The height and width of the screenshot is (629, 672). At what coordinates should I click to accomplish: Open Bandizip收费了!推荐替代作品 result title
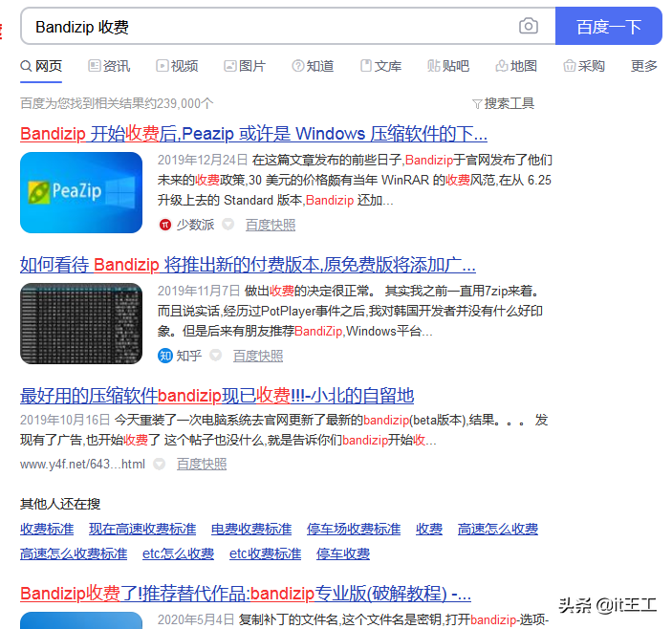[x=246, y=594]
